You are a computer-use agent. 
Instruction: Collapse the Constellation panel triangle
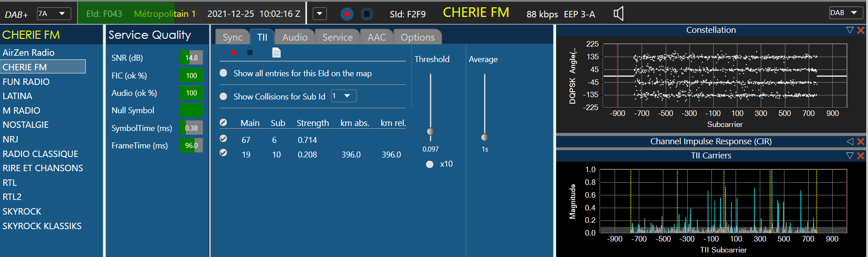pyautogui.click(x=850, y=30)
